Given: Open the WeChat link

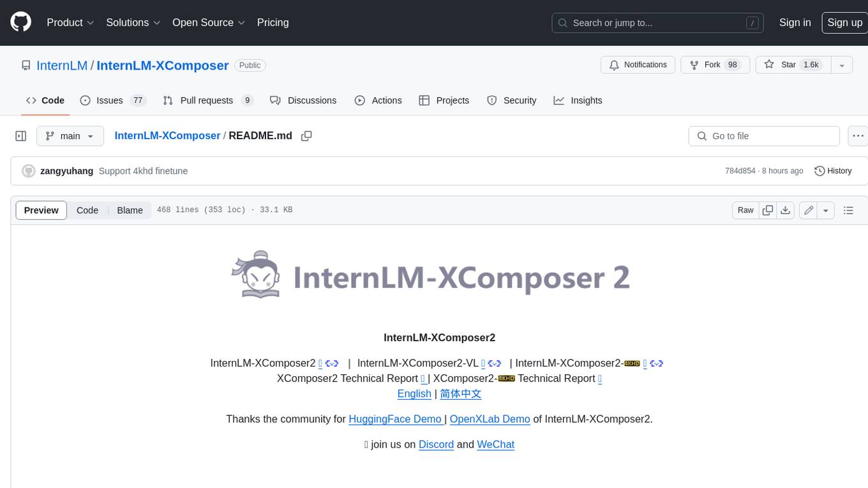Looking at the screenshot, I should [x=495, y=445].
